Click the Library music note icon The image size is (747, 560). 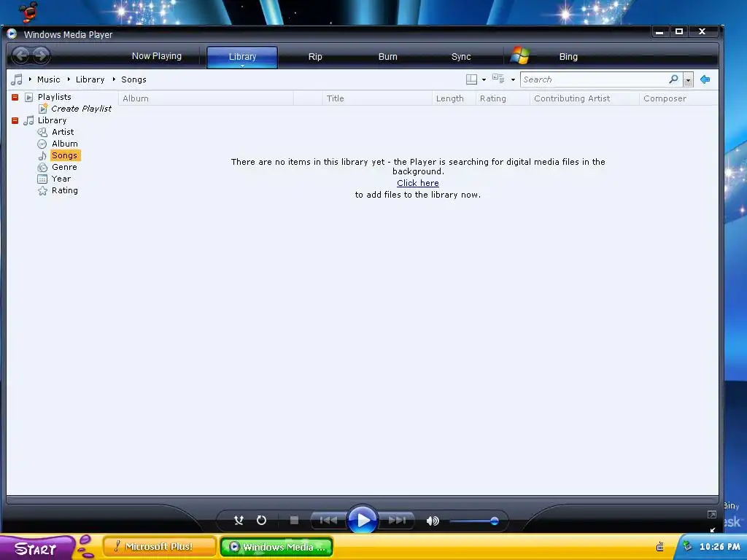[28, 120]
